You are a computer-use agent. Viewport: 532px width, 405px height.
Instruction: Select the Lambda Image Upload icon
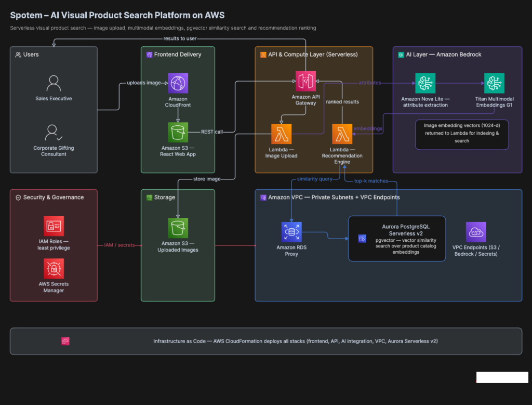pos(281,134)
